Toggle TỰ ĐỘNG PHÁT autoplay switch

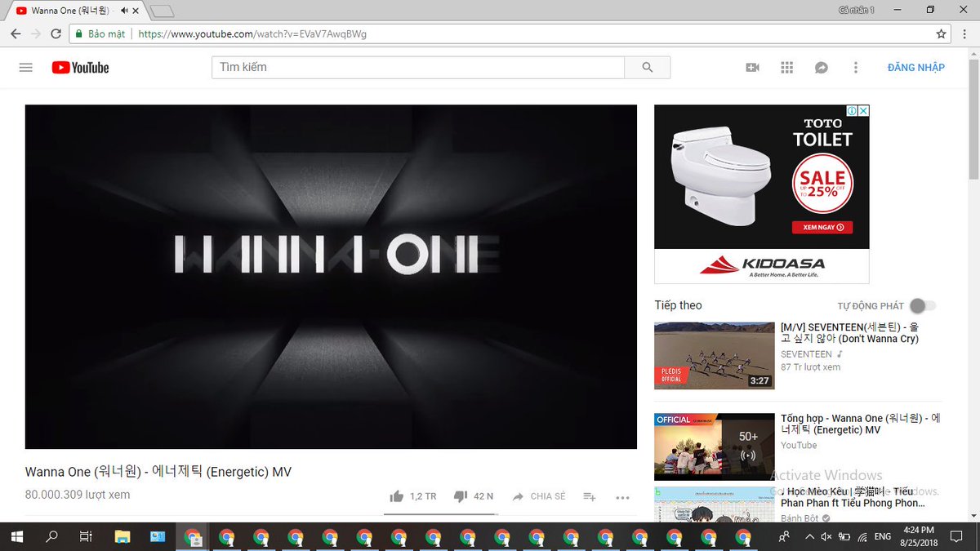[923, 305]
